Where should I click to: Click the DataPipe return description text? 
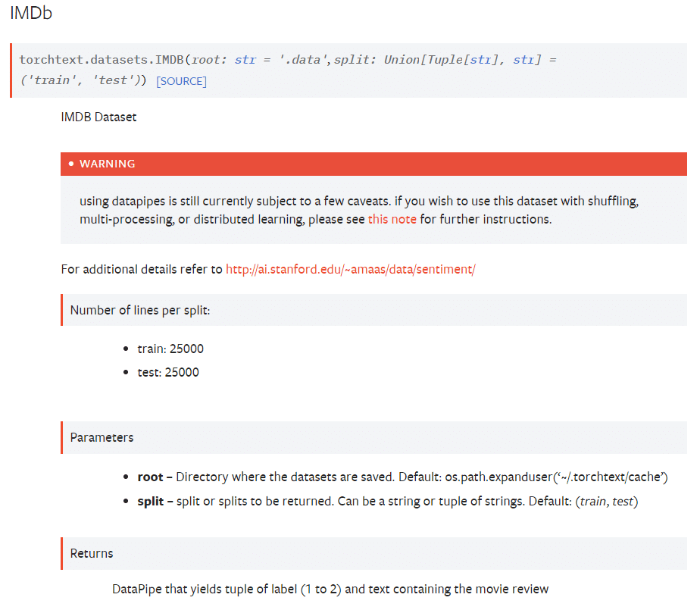pos(330,589)
